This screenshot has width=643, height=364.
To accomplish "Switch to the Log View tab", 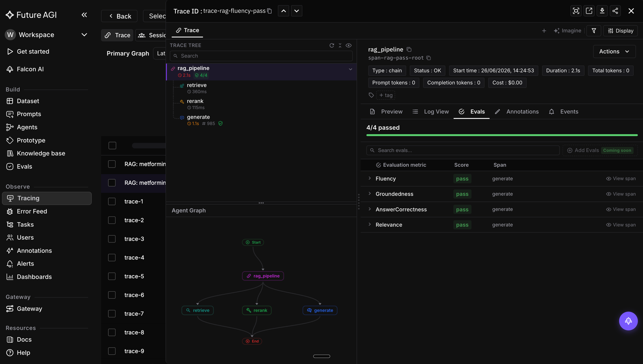I will (430, 111).
